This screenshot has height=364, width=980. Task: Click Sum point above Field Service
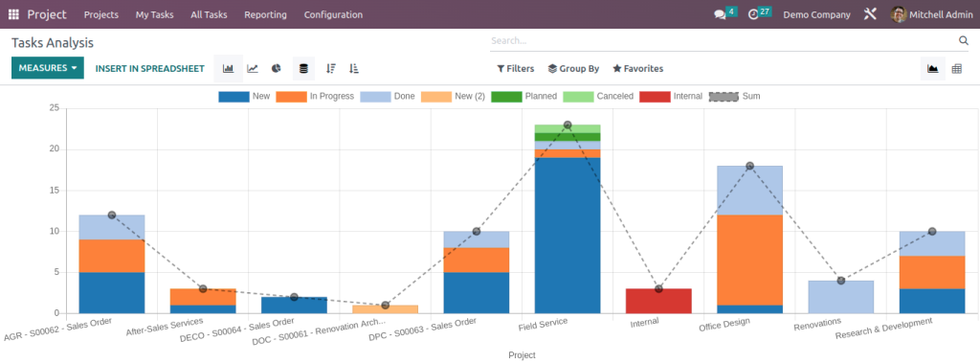[568, 125]
